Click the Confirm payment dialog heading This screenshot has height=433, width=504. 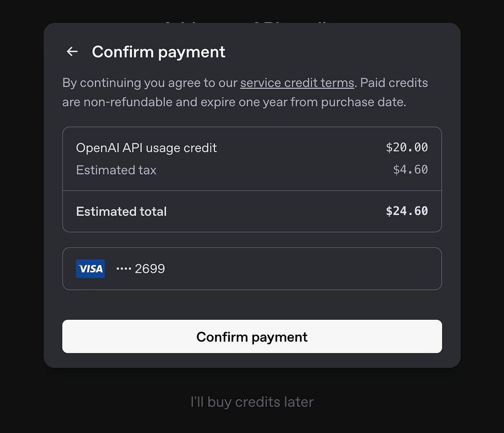[x=158, y=52]
